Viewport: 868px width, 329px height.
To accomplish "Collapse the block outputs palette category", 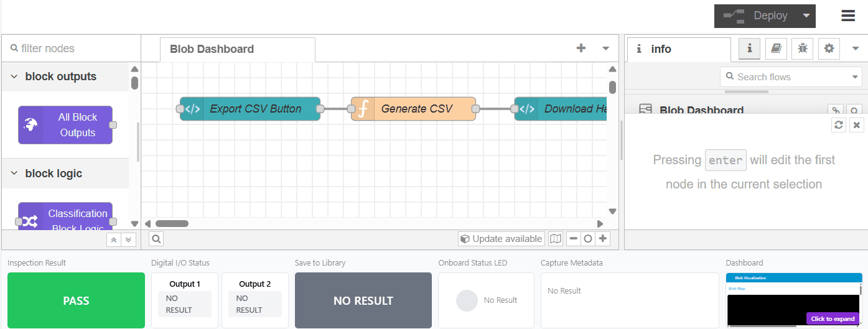I will pyautogui.click(x=14, y=76).
